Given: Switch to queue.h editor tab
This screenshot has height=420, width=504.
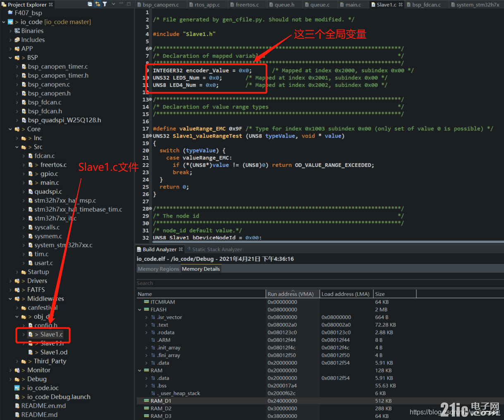Looking at the screenshot, I should click(x=282, y=5).
